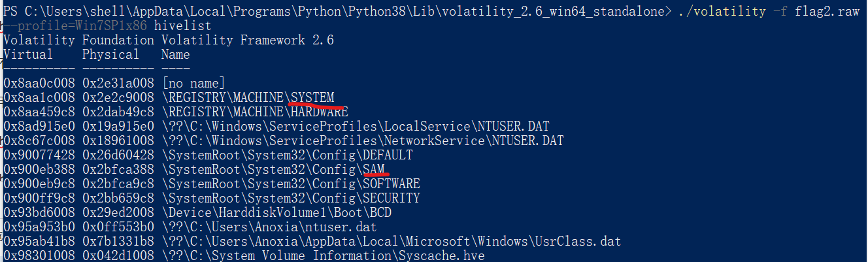Click the underlined SAM hive name

(375, 169)
